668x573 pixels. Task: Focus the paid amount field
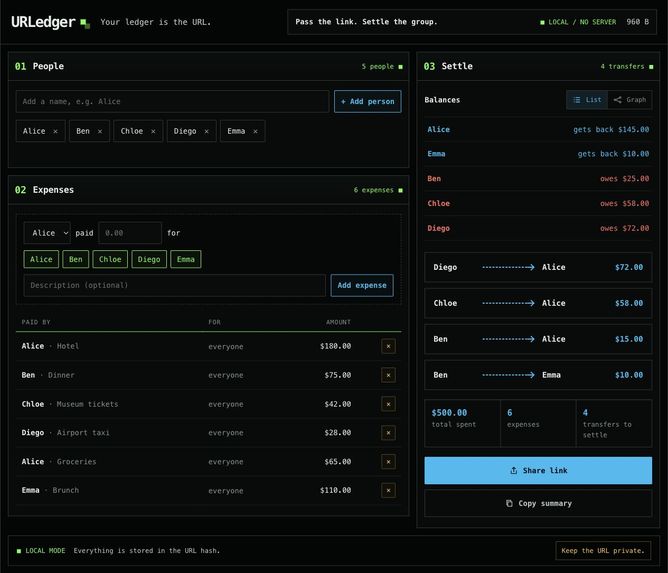130,233
